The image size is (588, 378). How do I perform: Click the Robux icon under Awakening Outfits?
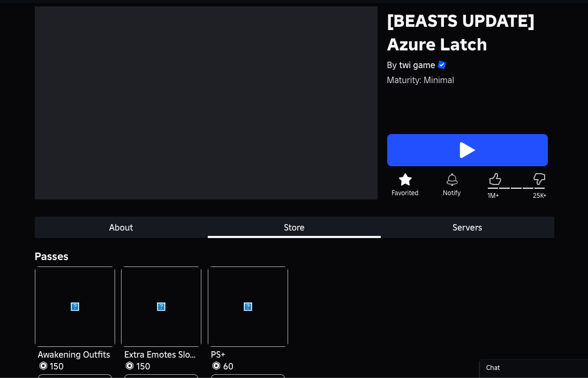[43, 366]
